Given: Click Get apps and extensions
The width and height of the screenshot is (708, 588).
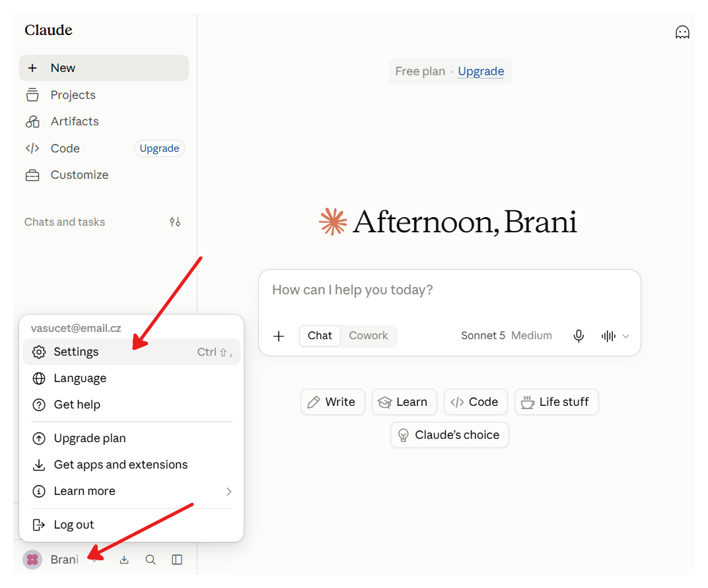Looking at the screenshot, I should pyautogui.click(x=131, y=465).
